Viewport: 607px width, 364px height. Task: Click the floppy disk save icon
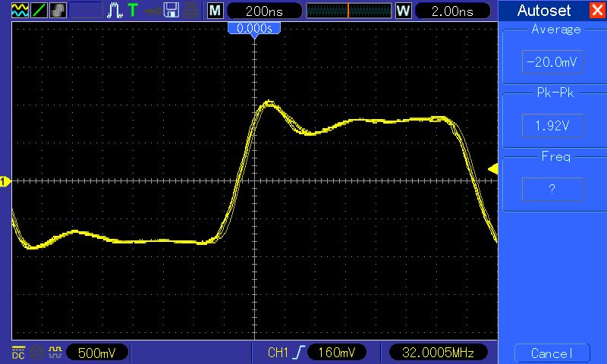(171, 11)
